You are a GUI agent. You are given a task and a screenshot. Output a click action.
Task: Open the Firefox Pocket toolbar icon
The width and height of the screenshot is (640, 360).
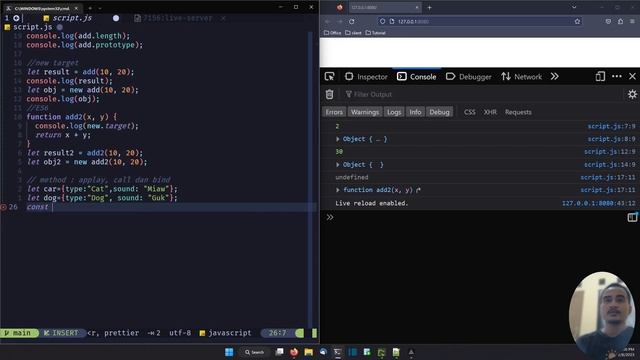click(608, 21)
